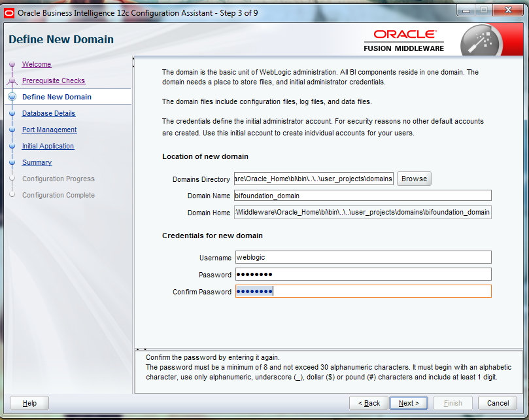Collapse the left navigation pane arrow
This screenshot has height=420, width=529.
click(133, 59)
